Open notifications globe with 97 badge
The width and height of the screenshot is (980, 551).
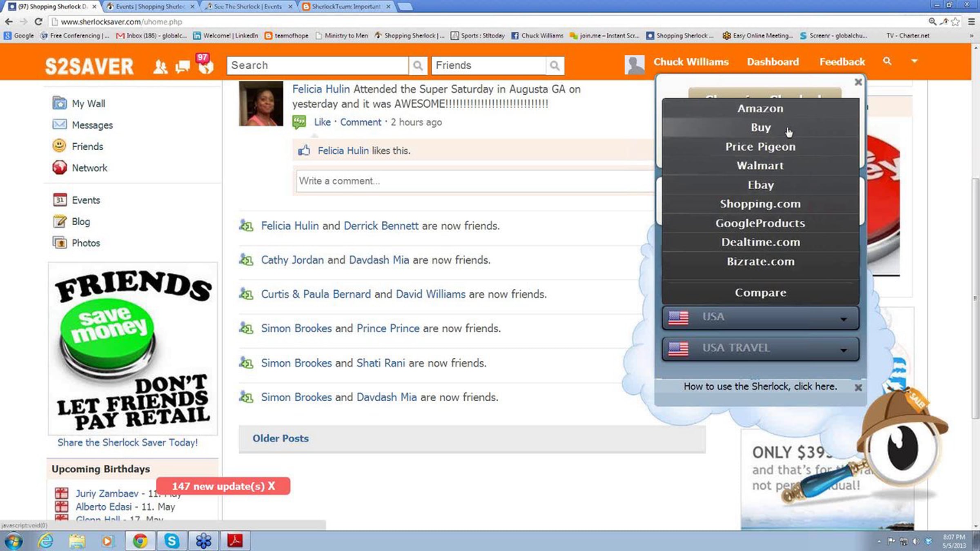205,64
